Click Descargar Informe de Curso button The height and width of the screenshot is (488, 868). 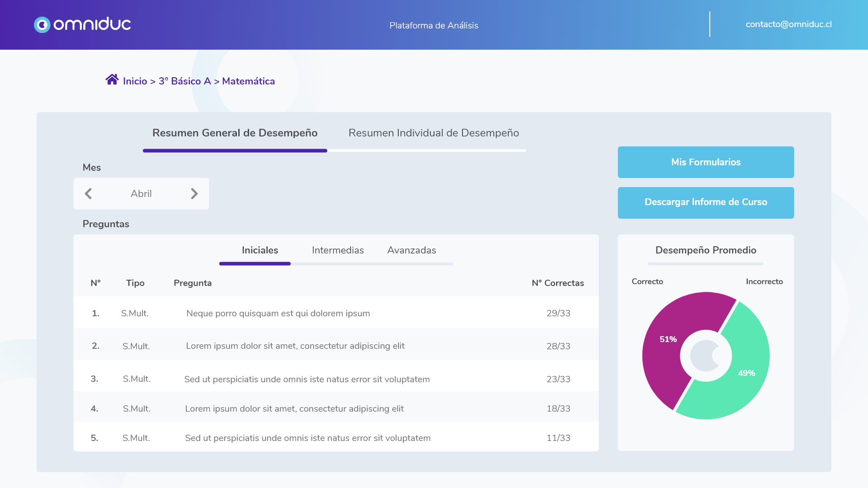[706, 203]
